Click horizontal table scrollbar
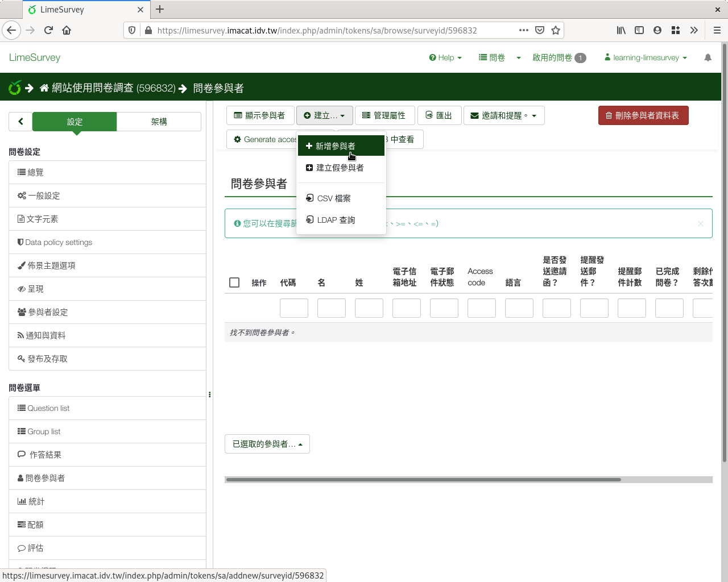Screen dimensions: 728x582 click(423, 480)
